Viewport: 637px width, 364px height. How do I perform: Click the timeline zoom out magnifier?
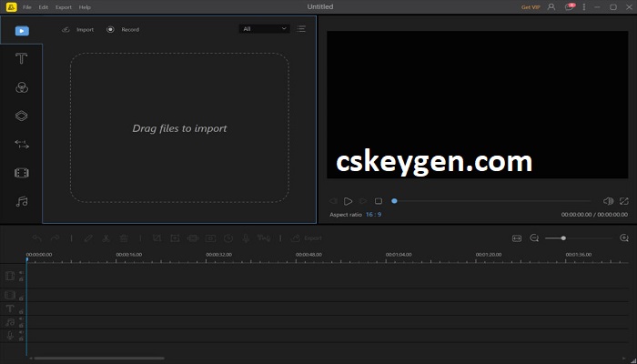(534, 238)
